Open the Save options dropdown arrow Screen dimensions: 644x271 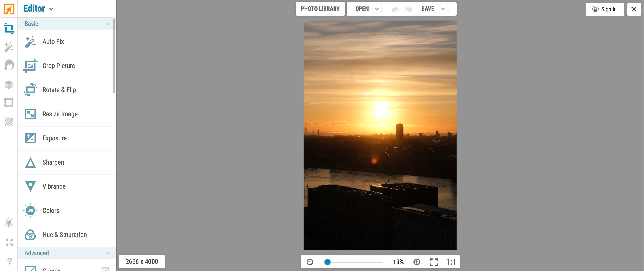443,9
